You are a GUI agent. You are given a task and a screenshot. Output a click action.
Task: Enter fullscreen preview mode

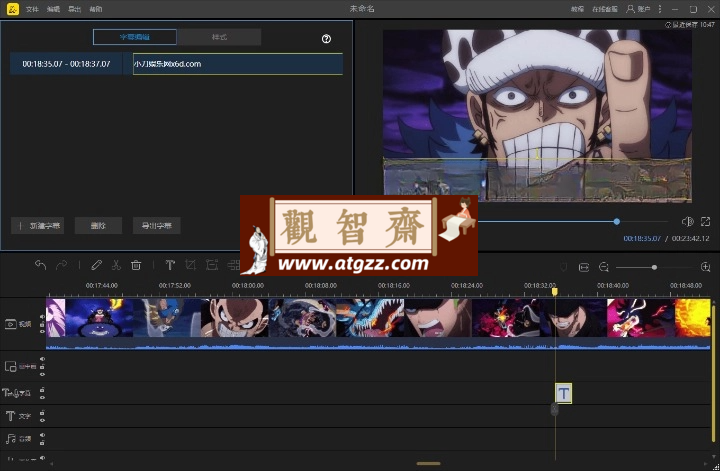point(706,222)
